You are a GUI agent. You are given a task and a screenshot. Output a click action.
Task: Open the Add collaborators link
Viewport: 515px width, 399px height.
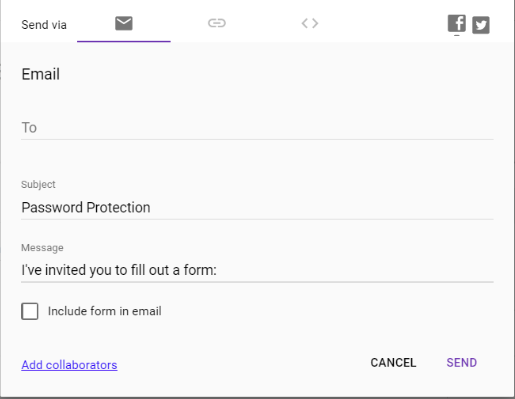point(69,365)
